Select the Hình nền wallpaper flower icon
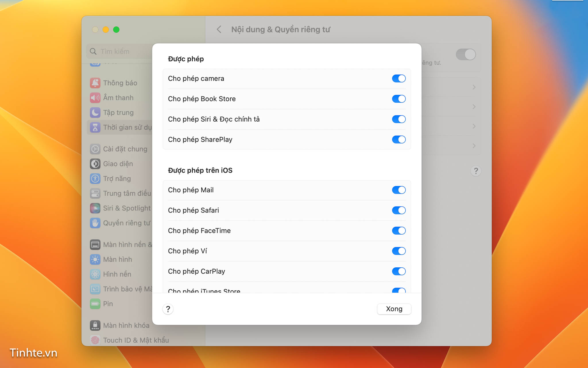588x368 pixels. pyautogui.click(x=95, y=274)
